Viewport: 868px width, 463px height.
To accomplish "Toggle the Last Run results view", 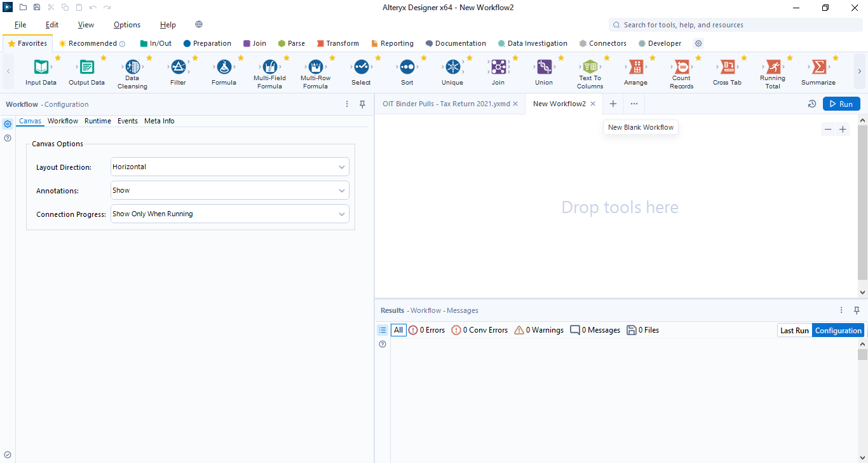I will 794,330.
